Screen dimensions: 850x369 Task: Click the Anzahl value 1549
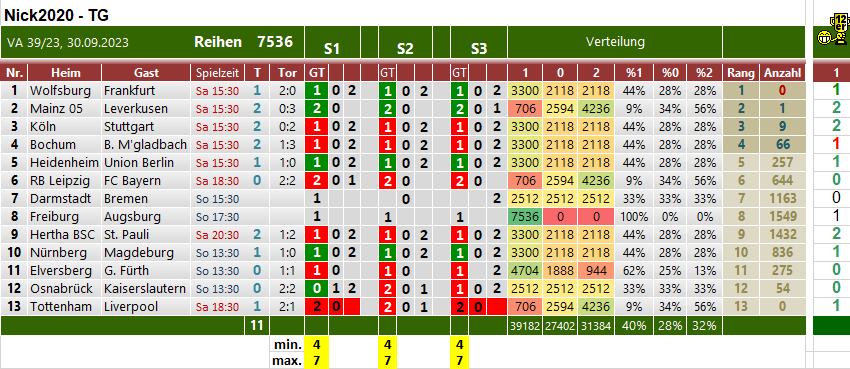(782, 217)
